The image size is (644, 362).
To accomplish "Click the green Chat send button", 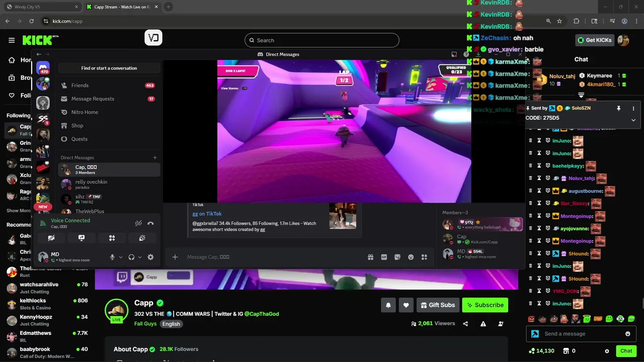I will 626,351.
